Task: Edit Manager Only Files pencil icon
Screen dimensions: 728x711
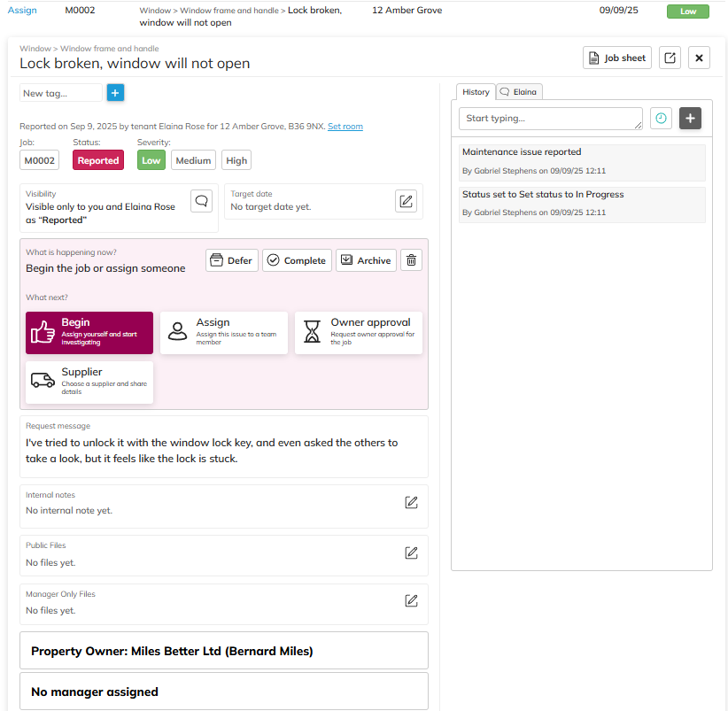Action: [411, 601]
